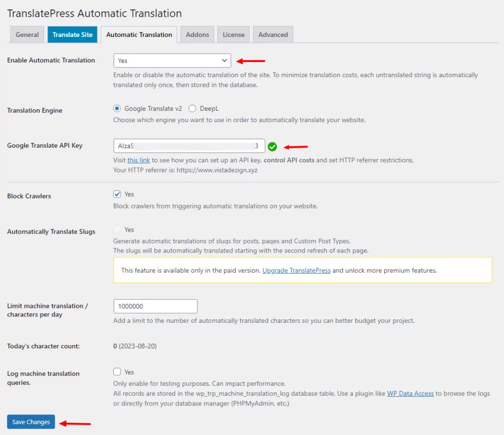Image resolution: width=504 pixels, height=435 pixels.
Task: Click the Translation Engine label
Action: click(35, 110)
